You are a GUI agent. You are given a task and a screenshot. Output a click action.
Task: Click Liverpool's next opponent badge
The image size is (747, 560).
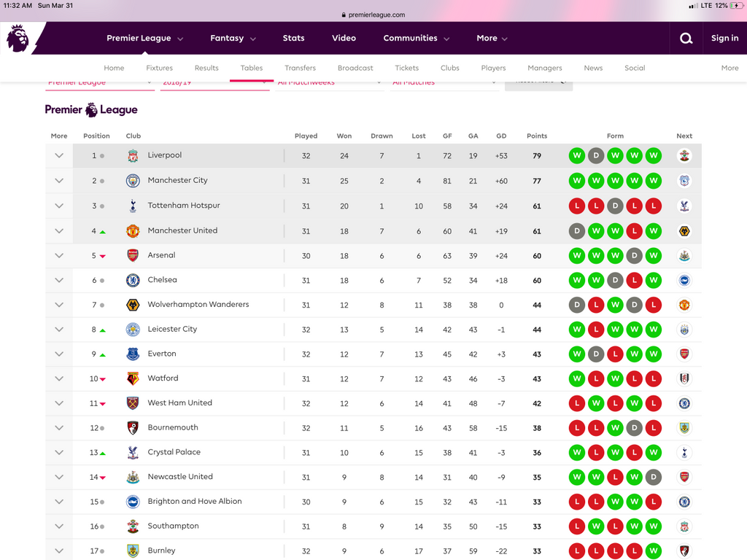[684, 156]
